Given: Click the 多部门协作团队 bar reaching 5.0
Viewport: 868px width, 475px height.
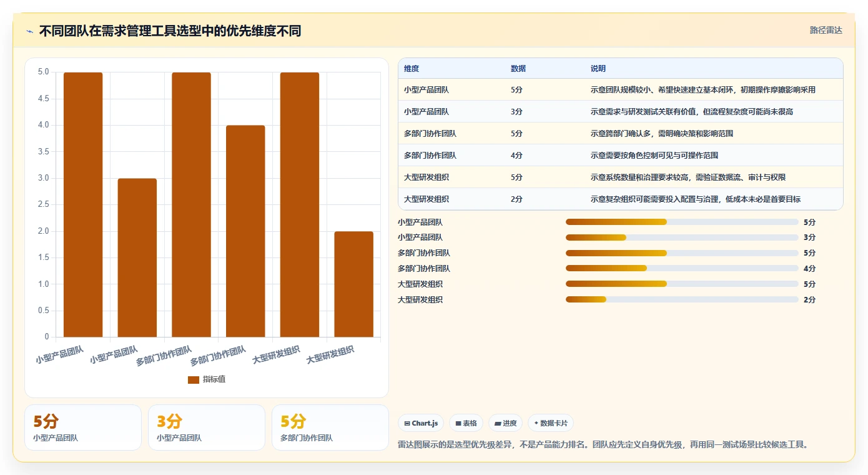Looking at the screenshot, I should click(x=191, y=205).
